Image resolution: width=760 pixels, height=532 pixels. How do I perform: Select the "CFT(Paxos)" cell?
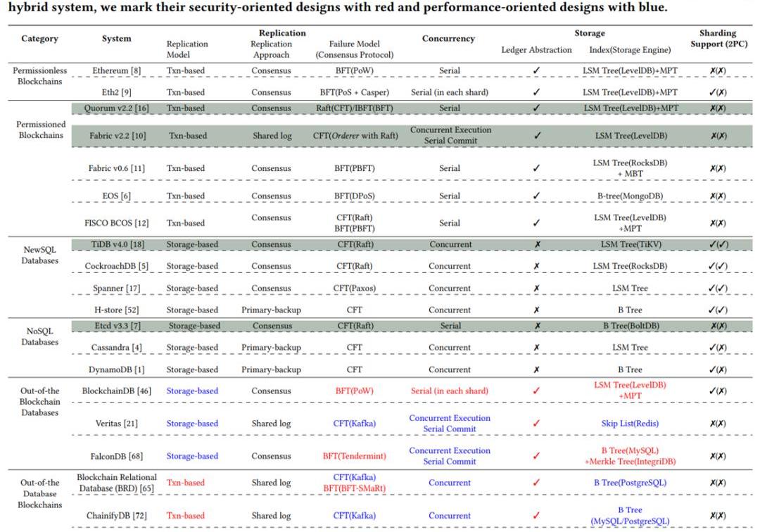[354, 289]
